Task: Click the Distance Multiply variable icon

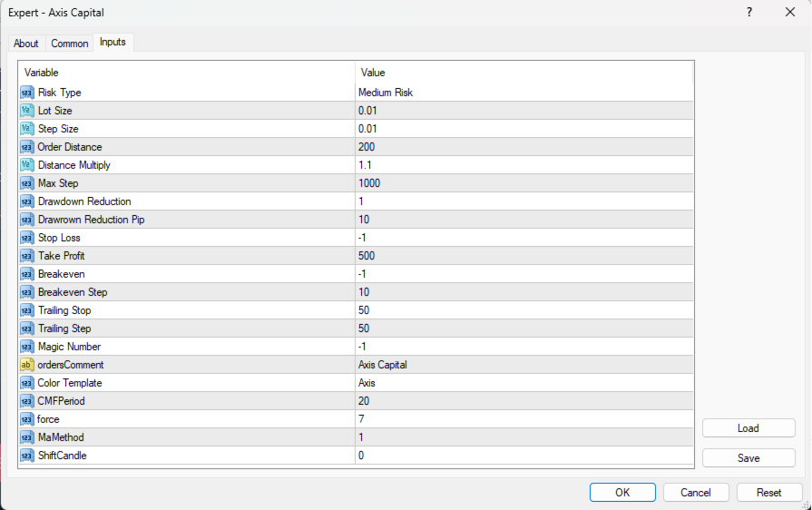Action: [x=27, y=165]
